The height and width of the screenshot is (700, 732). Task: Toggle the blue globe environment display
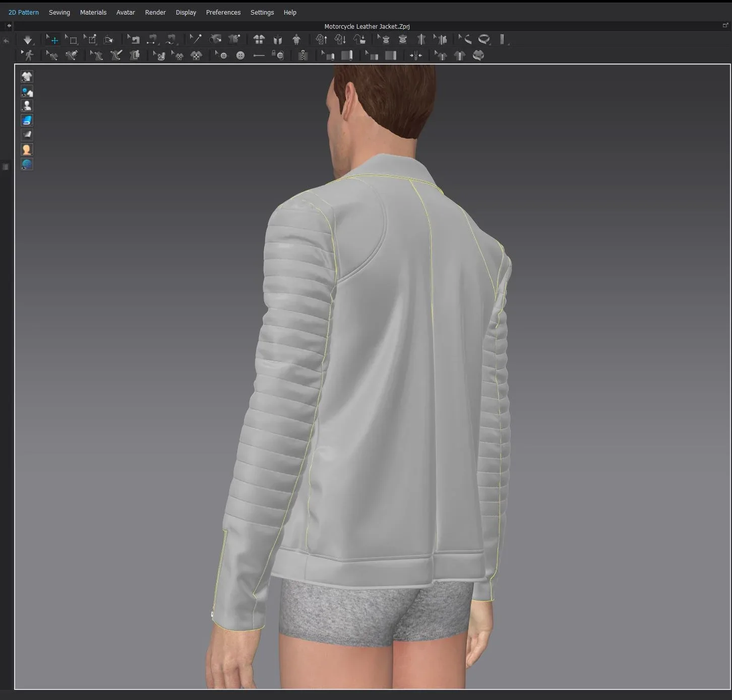pyautogui.click(x=27, y=164)
